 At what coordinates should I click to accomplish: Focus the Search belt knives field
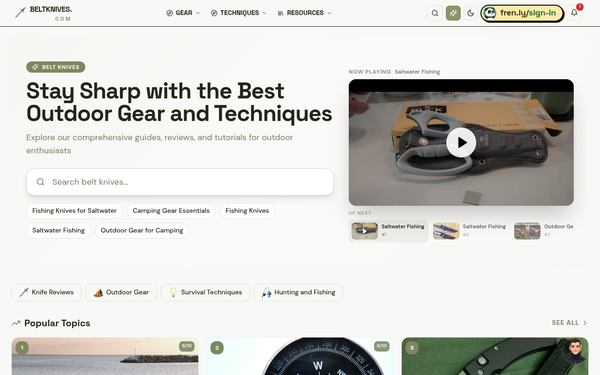(180, 182)
